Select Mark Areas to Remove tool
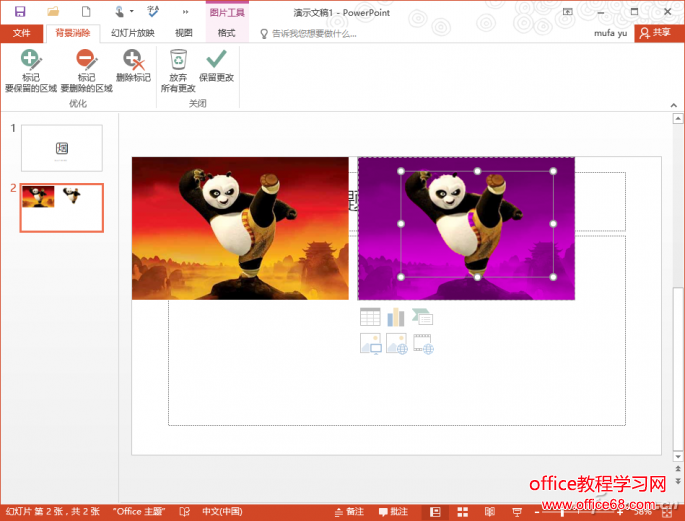Screen dimensions: 685x521 (86, 71)
